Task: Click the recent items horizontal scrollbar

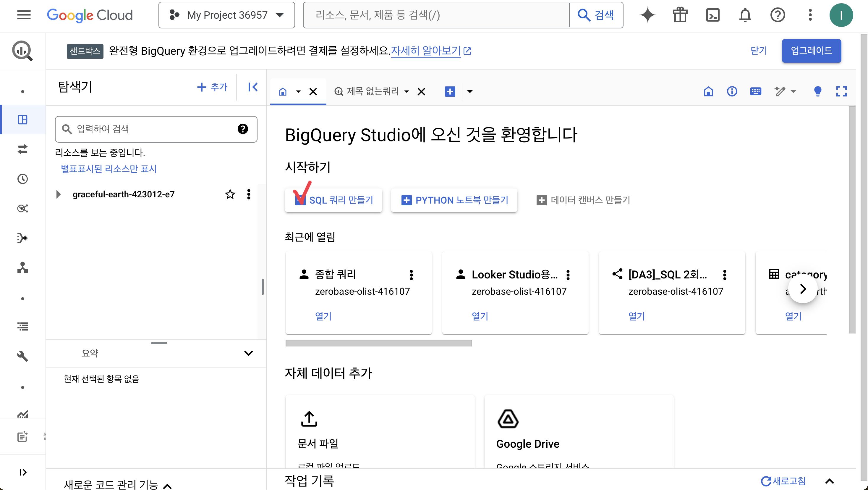Action: (378, 343)
